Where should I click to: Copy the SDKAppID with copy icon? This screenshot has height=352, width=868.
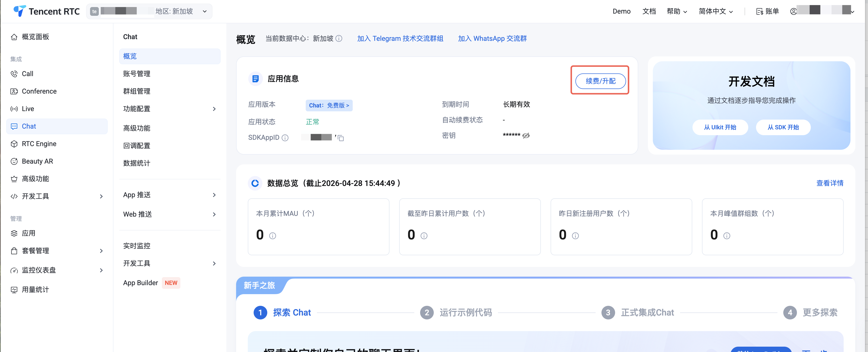tap(341, 138)
